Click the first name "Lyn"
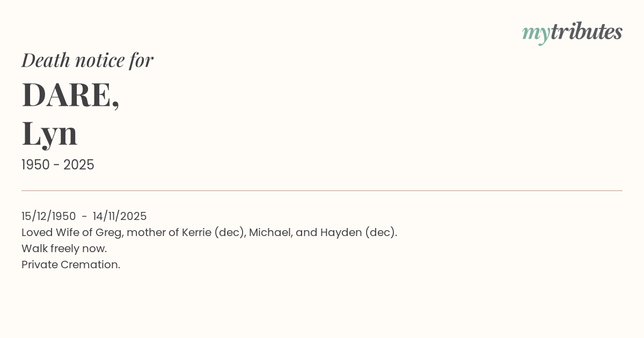This screenshot has height=338, width=644. click(x=50, y=134)
